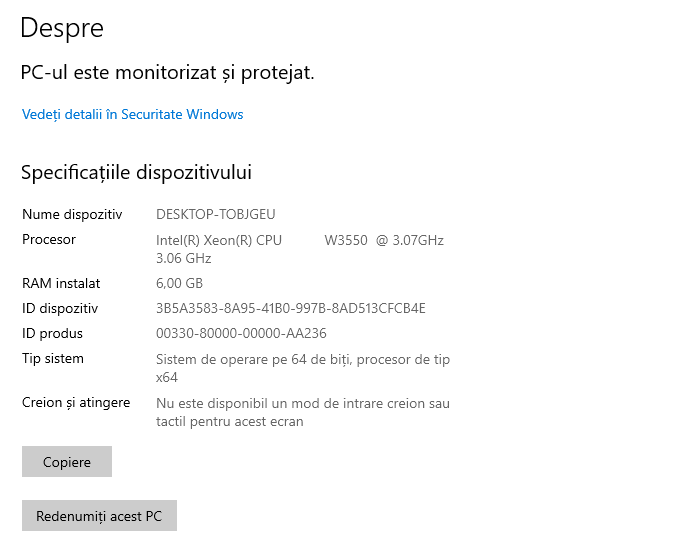Select the 6,00 GB RAM value
The width and height of the screenshot is (691, 550).
click(179, 283)
